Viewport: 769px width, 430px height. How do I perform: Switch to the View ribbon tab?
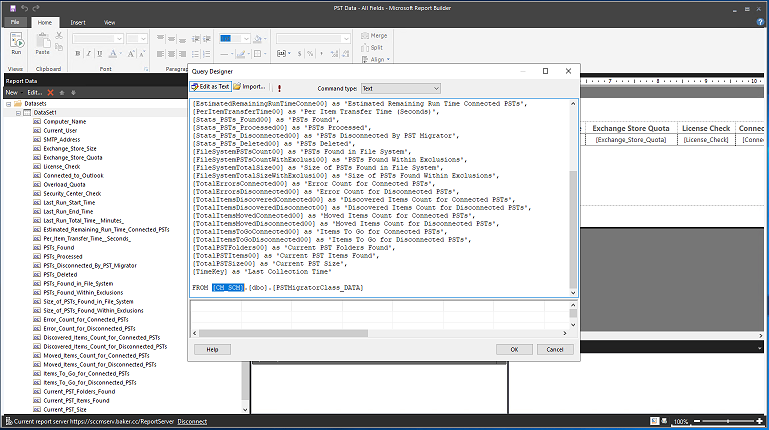point(109,23)
